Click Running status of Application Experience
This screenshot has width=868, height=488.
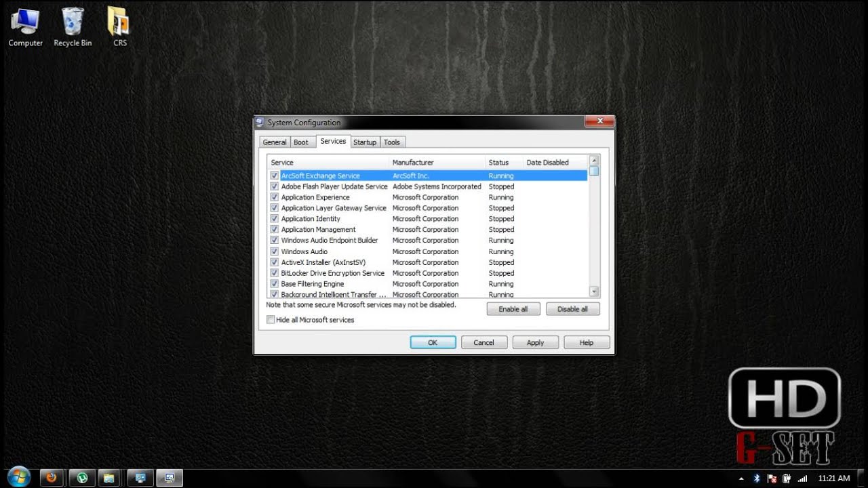point(501,197)
